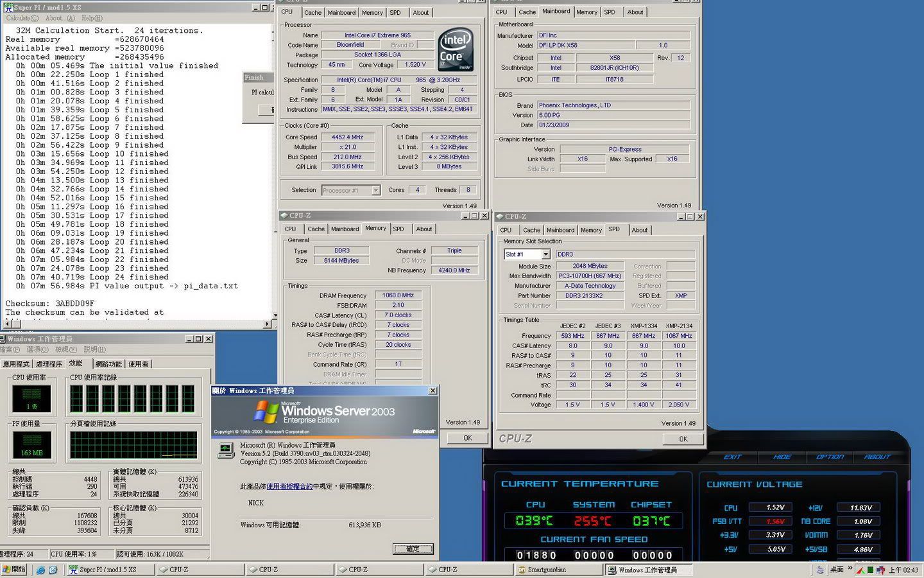924x578 pixels.
Task: Click the Intel Core i7 logo in CPU-Z
Action: pos(456,49)
